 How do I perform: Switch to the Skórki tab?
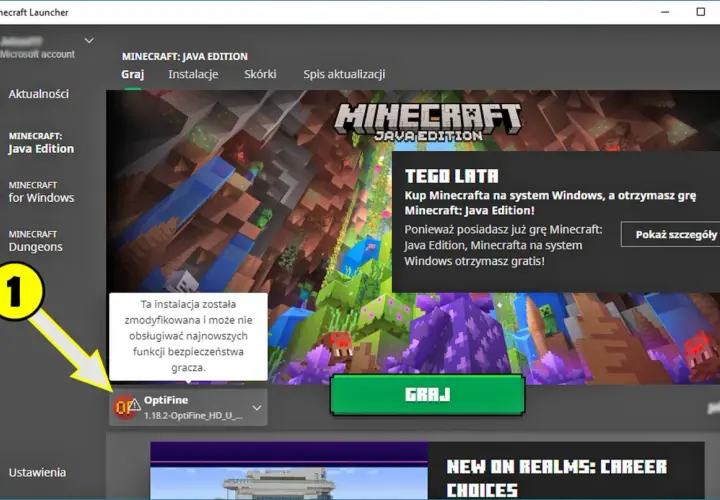(x=260, y=74)
